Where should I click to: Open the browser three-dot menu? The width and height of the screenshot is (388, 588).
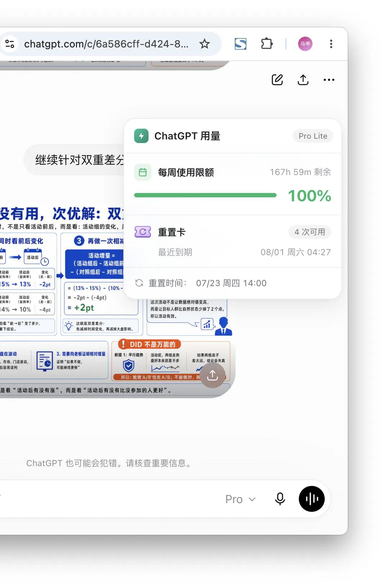(331, 44)
